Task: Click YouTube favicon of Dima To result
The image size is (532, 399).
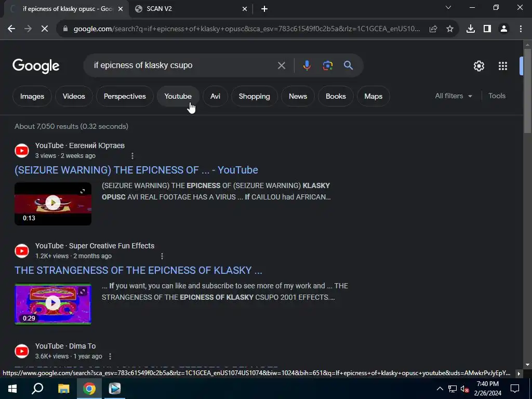Action: [22, 351]
